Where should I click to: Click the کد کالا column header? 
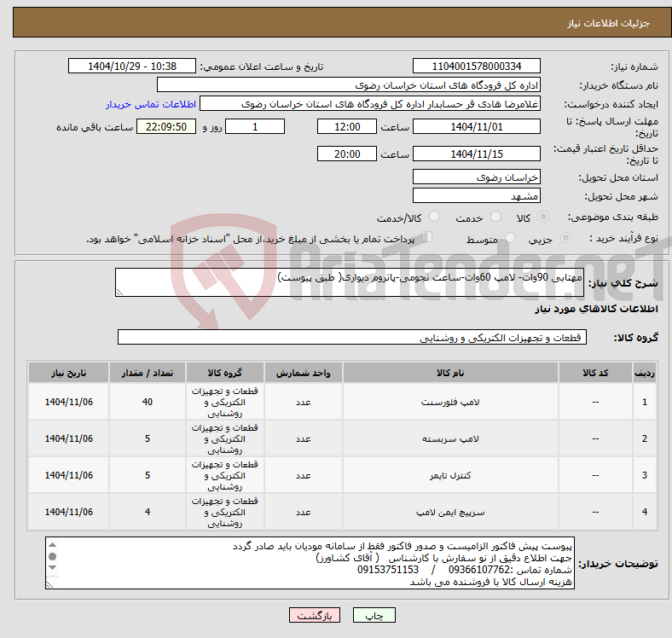(x=595, y=373)
